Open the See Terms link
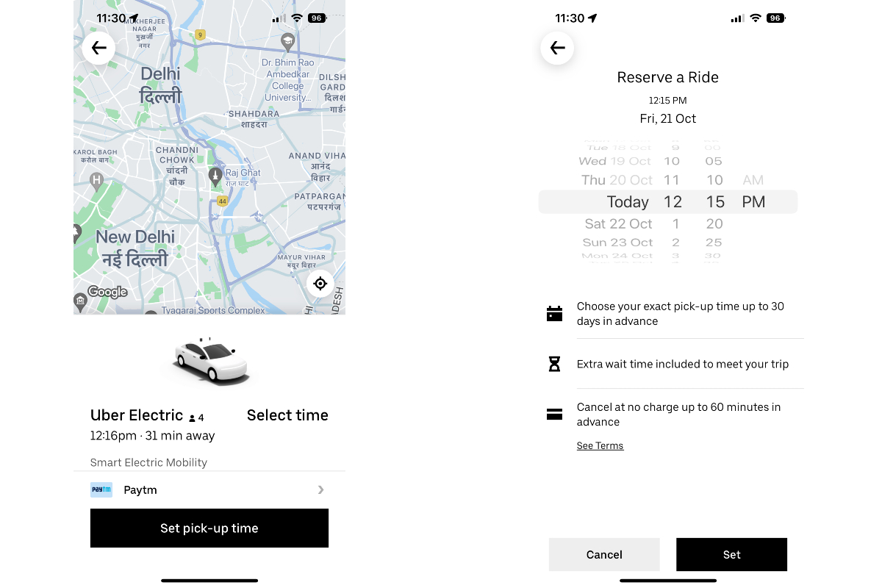The width and height of the screenshot is (882, 588). click(x=600, y=446)
